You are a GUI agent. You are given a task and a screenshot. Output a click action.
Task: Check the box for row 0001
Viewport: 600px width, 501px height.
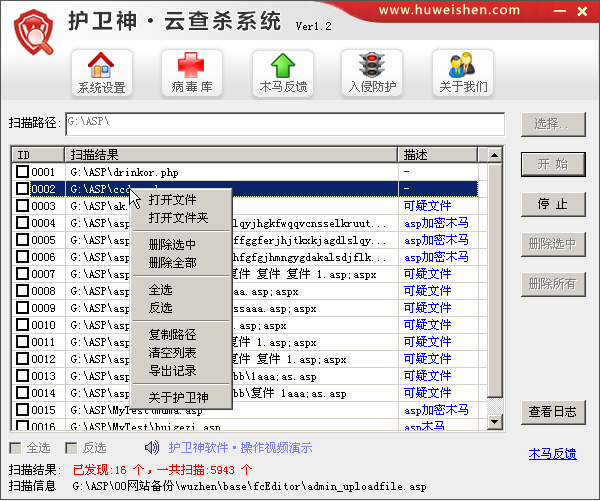tap(22, 172)
